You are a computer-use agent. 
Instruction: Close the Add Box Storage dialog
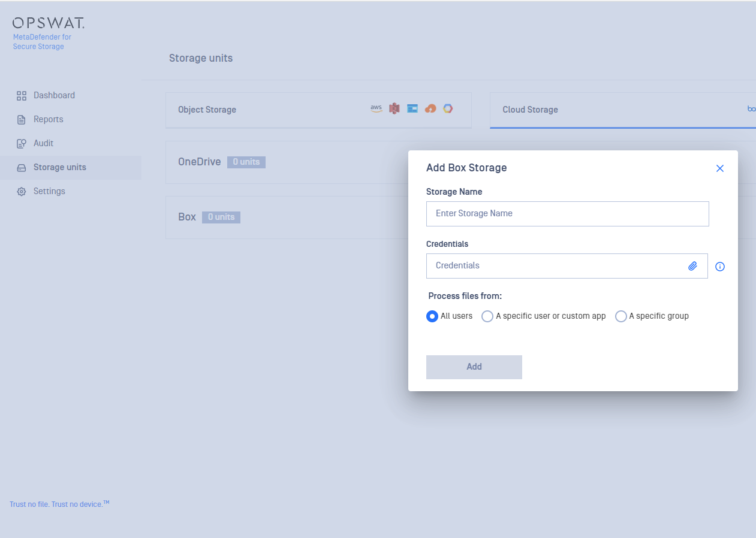(720, 168)
